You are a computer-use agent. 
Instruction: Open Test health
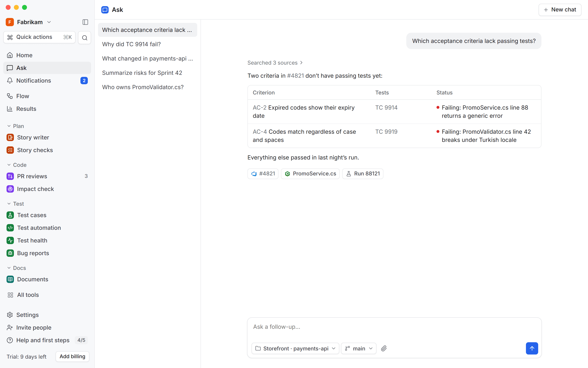[x=47, y=240]
